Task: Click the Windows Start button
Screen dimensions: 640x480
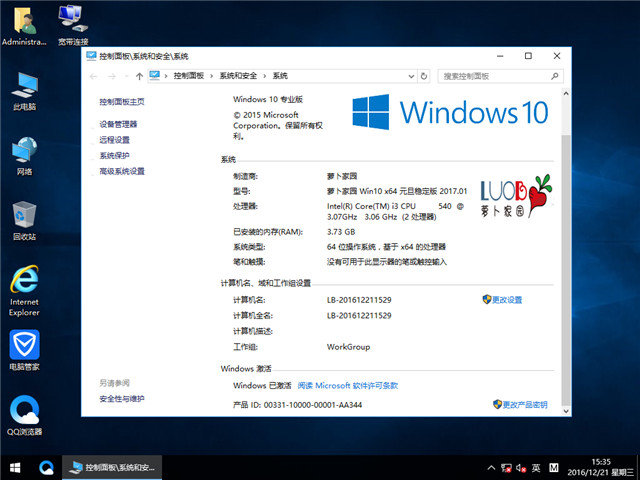Action: [15, 467]
